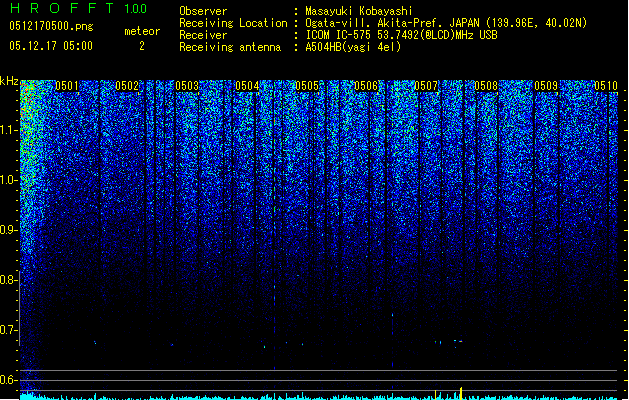629x400 pixels.
Task: Click the 0508 time marker
Action: (x=486, y=86)
